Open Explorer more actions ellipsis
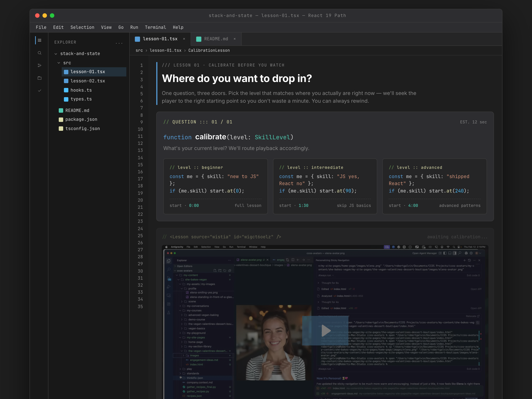Screen dimensions: 532x399 (119, 42)
